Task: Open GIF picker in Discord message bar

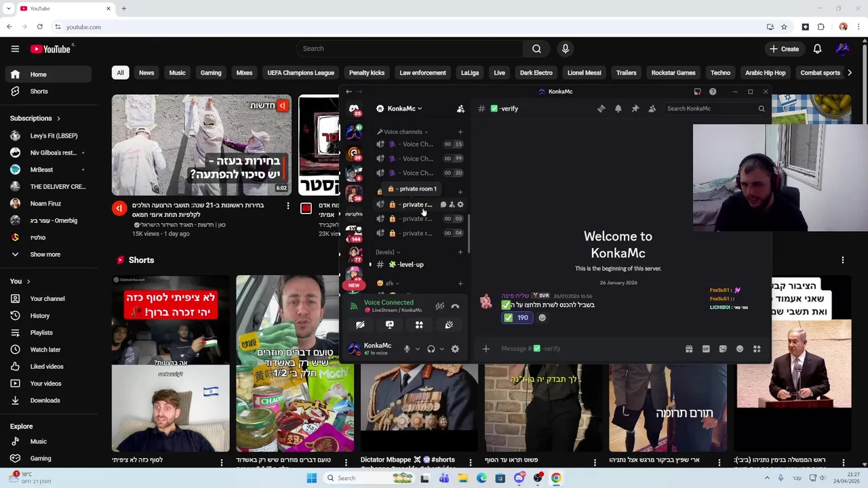Action: pyautogui.click(x=706, y=348)
